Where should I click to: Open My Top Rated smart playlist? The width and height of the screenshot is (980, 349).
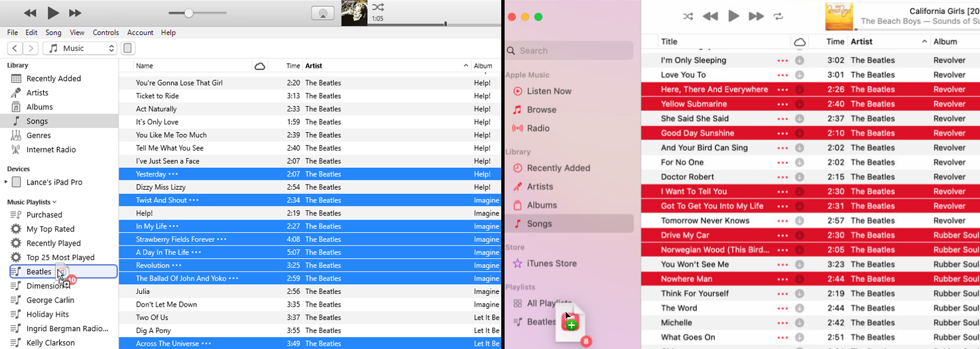[x=50, y=229]
